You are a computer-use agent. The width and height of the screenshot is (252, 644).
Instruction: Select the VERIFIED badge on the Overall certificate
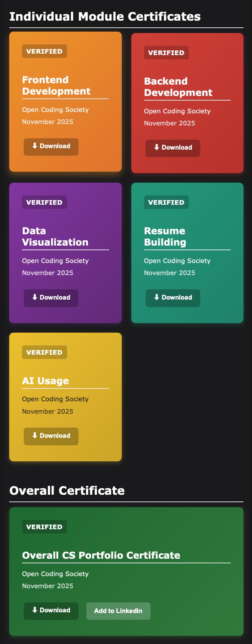44,526
